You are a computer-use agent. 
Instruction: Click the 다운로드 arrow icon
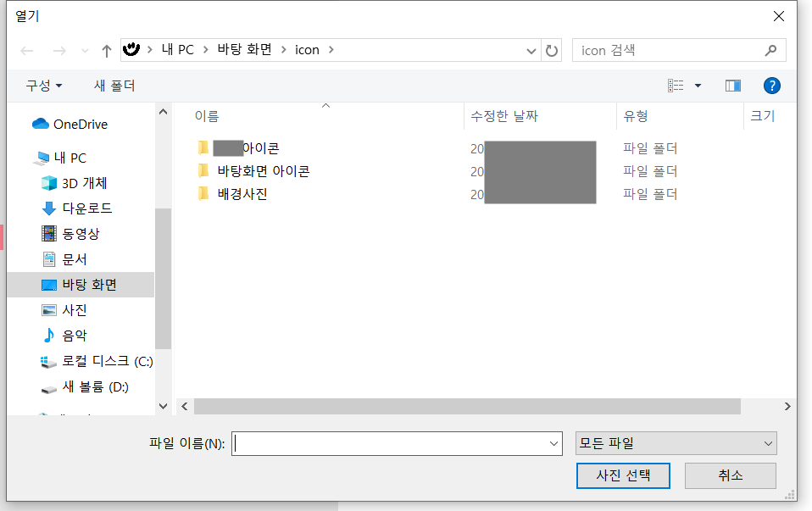48,208
